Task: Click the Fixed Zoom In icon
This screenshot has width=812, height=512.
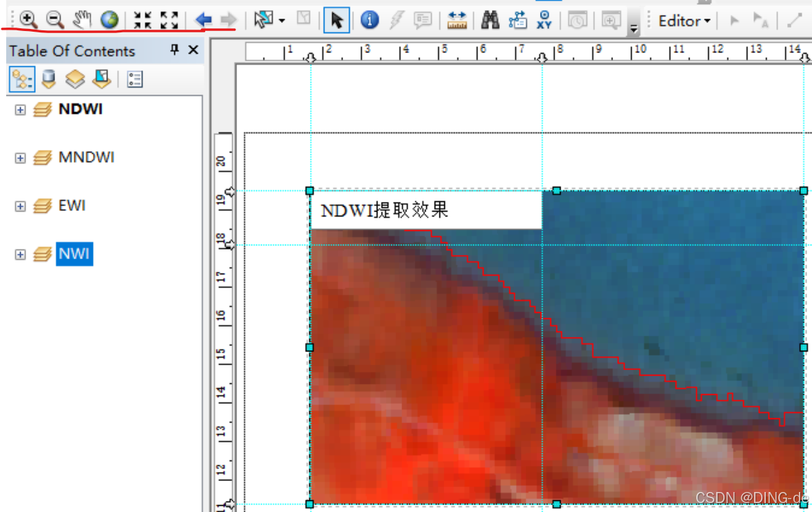Action: (143, 20)
